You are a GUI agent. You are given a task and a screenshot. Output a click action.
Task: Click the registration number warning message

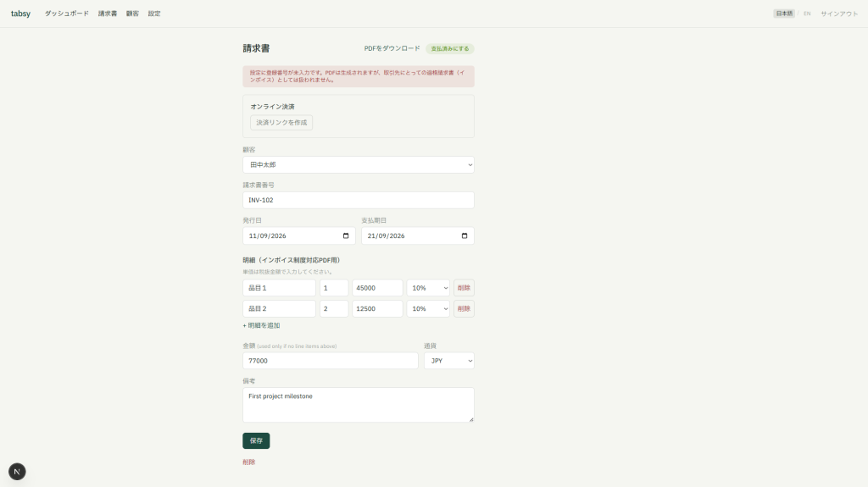tap(359, 76)
